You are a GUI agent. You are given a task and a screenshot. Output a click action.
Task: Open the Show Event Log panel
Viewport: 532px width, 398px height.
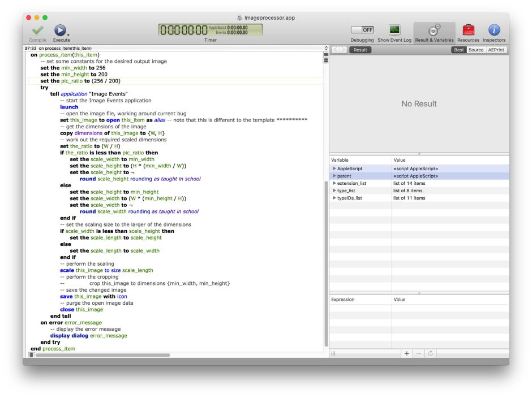point(394,31)
